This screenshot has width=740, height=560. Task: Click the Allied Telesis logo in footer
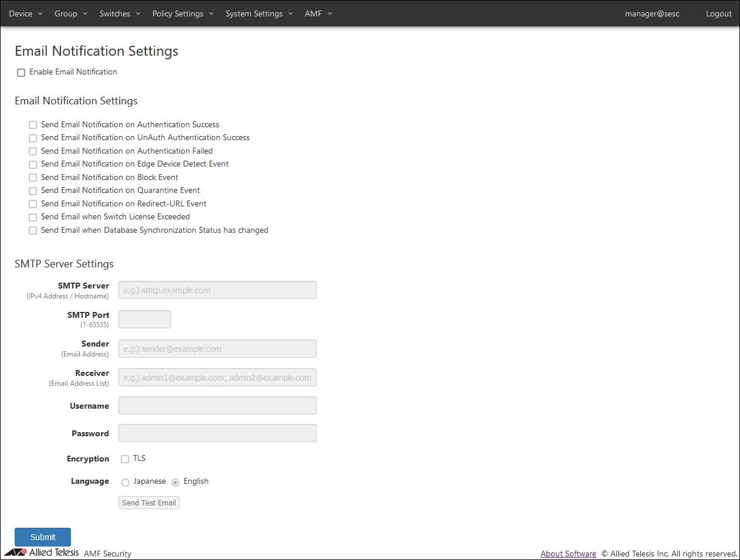pyautogui.click(x=41, y=552)
